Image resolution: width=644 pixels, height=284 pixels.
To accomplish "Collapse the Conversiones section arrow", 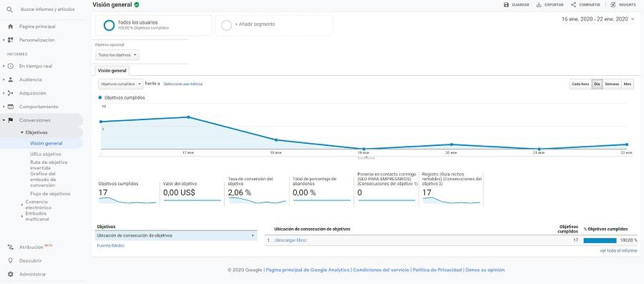I will (x=4, y=120).
